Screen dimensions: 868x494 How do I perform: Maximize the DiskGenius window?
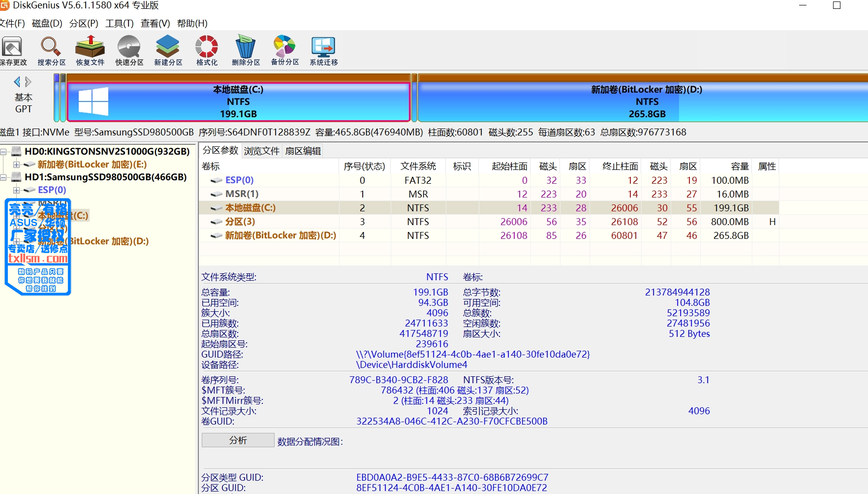click(837, 5)
